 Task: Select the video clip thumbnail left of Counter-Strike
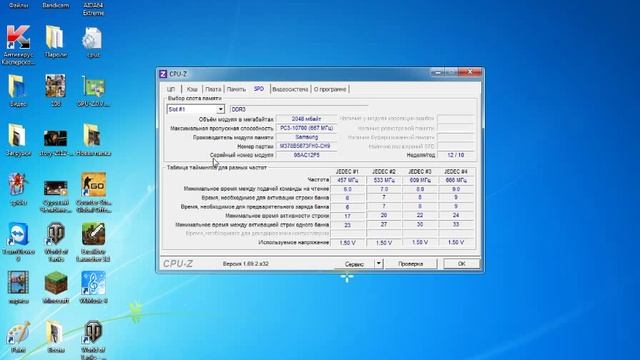(x=56, y=188)
